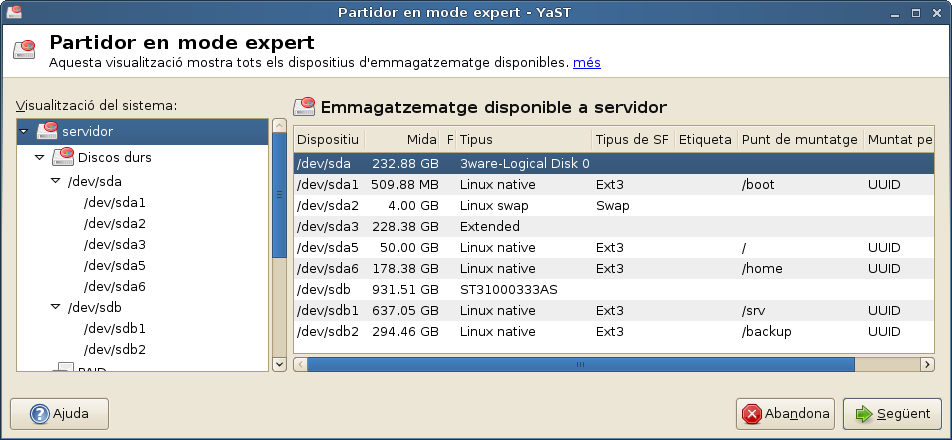Click the Abandona button
952x440 pixels.
786,413
